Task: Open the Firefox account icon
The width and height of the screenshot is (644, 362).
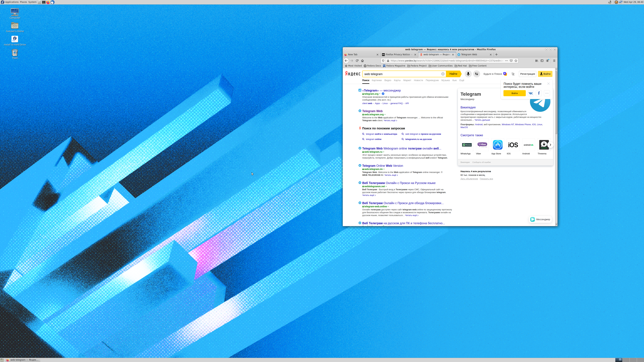Action: point(548,61)
